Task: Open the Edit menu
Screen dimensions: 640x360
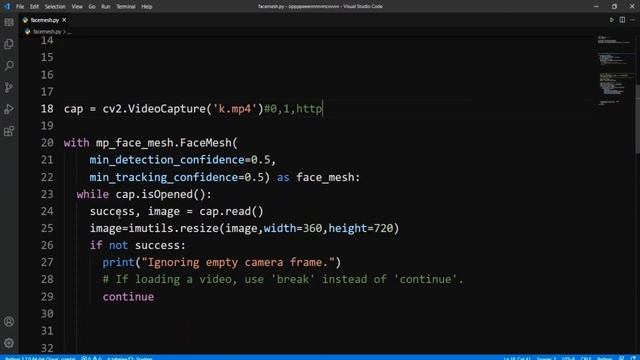Action: (34, 7)
